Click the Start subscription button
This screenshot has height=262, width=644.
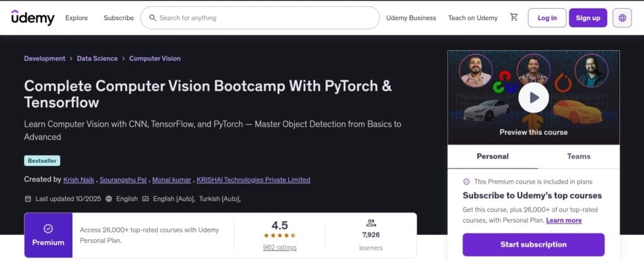533,244
